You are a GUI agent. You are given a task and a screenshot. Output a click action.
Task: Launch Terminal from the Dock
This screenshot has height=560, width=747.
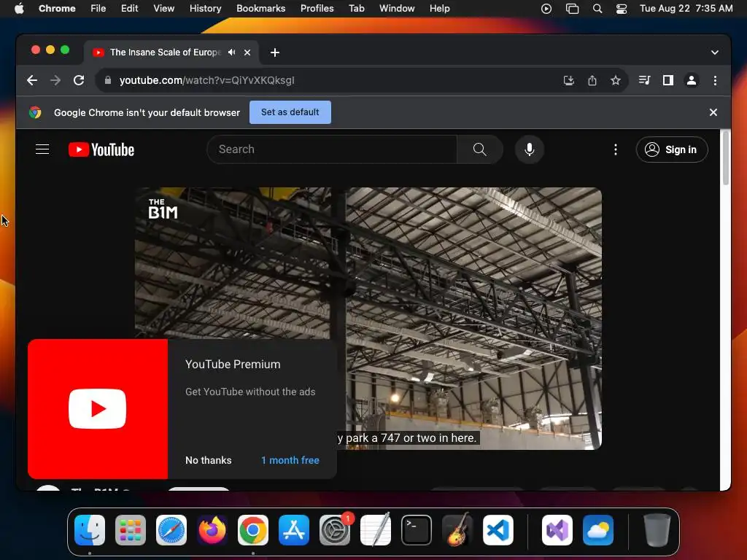point(417,530)
